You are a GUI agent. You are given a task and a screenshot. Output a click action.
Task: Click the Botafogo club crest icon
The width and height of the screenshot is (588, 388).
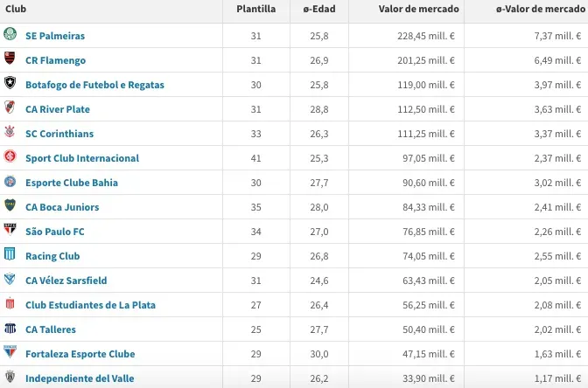pos(10,85)
